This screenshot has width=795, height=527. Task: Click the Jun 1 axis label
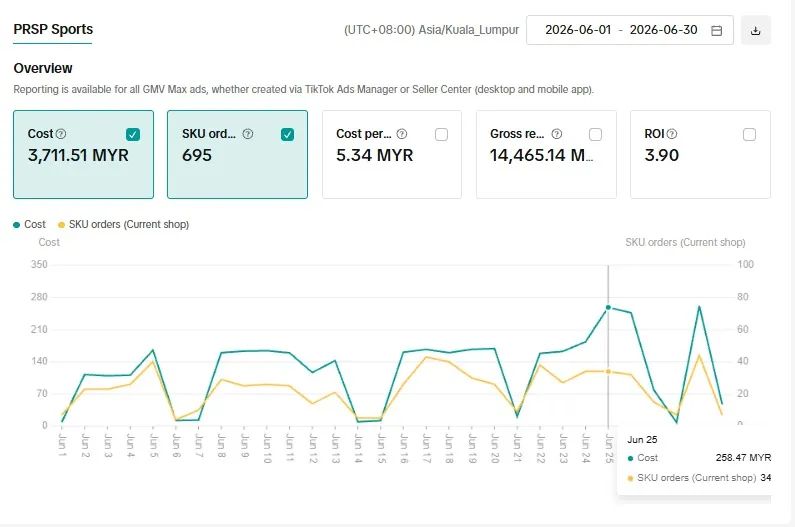pyautogui.click(x=62, y=445)
